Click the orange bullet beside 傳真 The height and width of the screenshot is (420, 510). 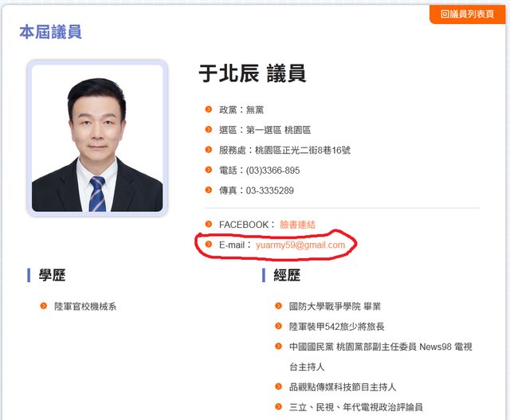pyautogui.click(x=209, y=190)
